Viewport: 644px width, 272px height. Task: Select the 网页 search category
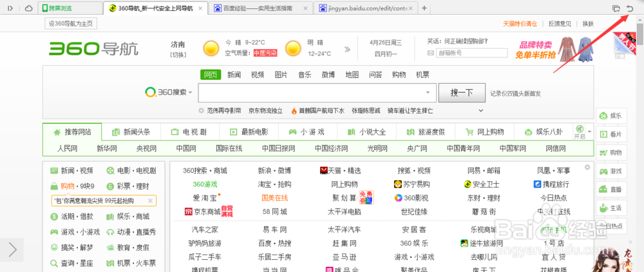(211, 75)
